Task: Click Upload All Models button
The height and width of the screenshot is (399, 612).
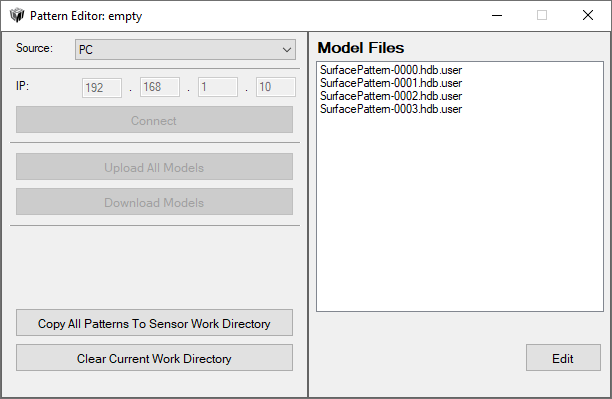Action: pyautogui.click(x=154, y=167)
